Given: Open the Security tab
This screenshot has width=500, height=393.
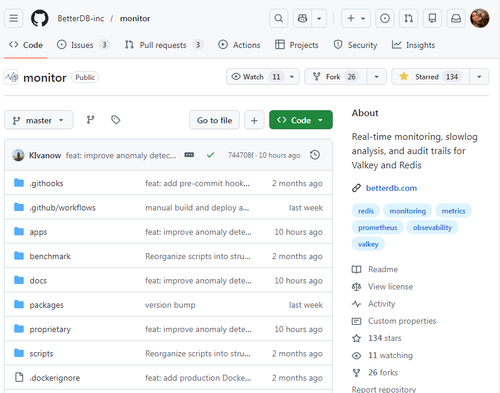Looking at the screenshot, I should (356, 45).
